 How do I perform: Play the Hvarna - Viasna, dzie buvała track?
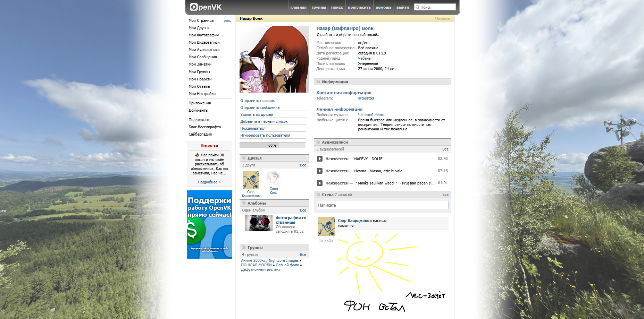point(320,171)
